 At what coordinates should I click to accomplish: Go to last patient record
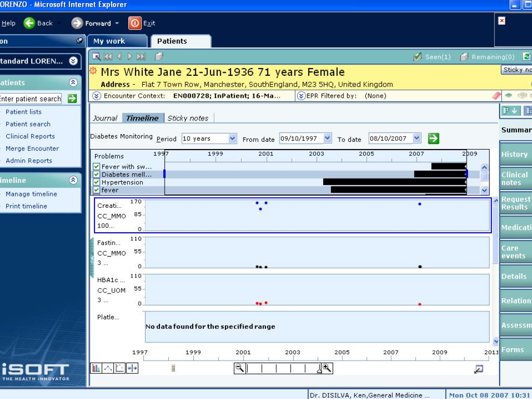pyautogui.click(x=141, y=57)
